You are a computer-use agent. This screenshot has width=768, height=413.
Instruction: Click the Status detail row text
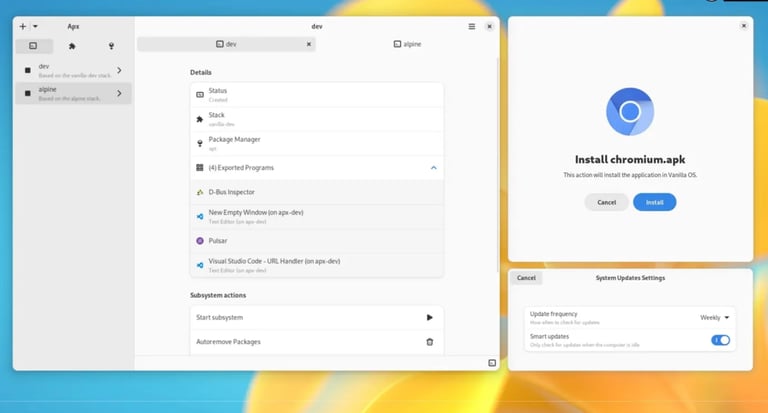click(x=218, y=95)
